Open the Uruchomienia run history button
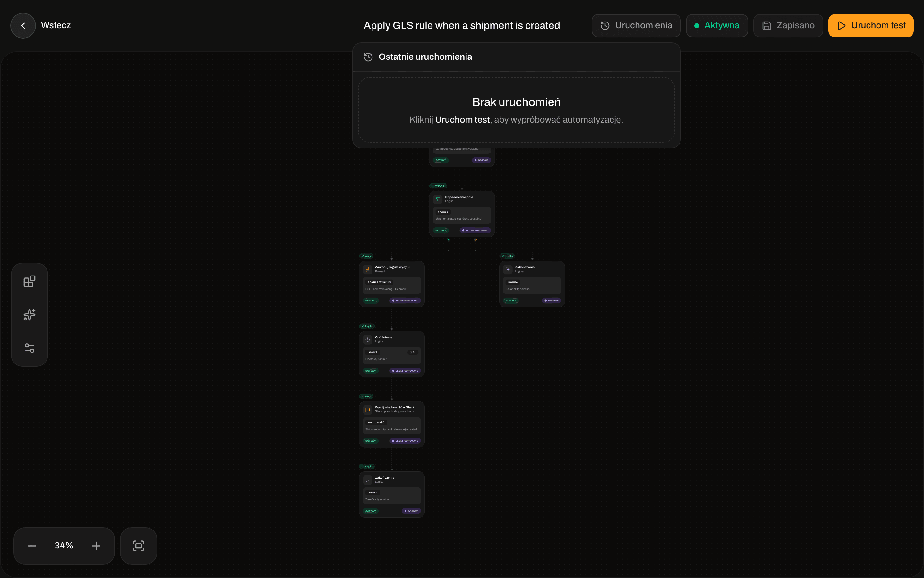The width and height of the screenshot is (924, 578). 636,26
